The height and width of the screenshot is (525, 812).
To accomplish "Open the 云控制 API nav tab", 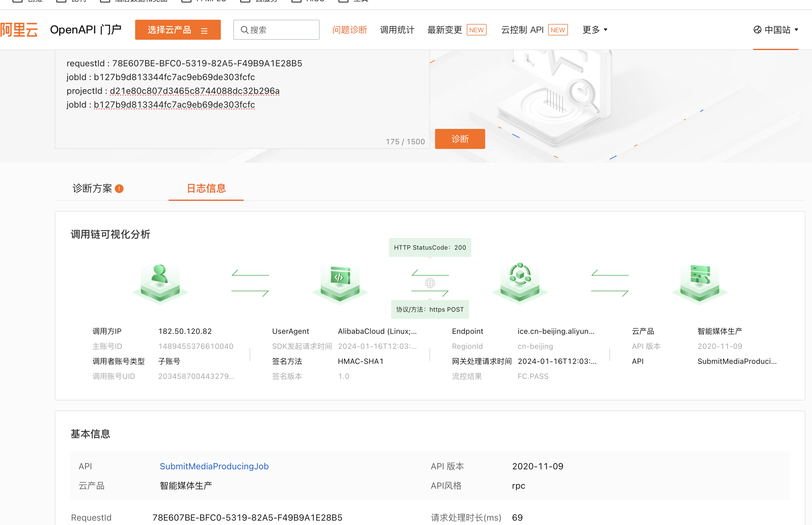I will coord(522,30).
